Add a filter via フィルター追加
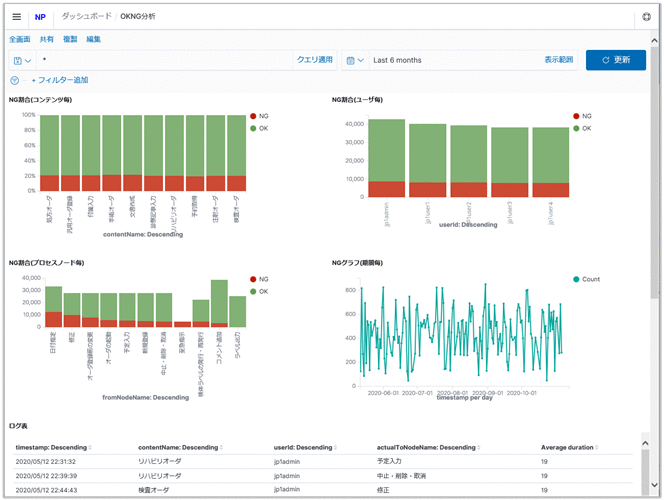 pos(60,80)
